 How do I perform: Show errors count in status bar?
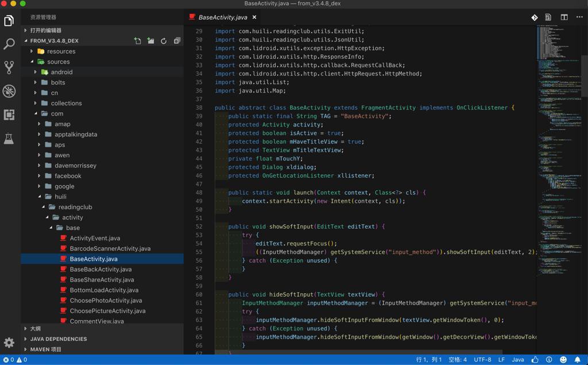(9, 360)
